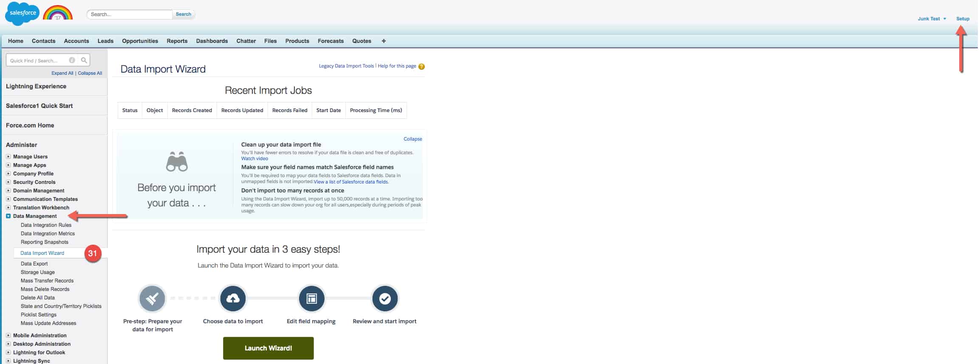Expand the Lightning for Outlook node
The width and height of the screenshot is (980, 364).
[x=8, y=352]
